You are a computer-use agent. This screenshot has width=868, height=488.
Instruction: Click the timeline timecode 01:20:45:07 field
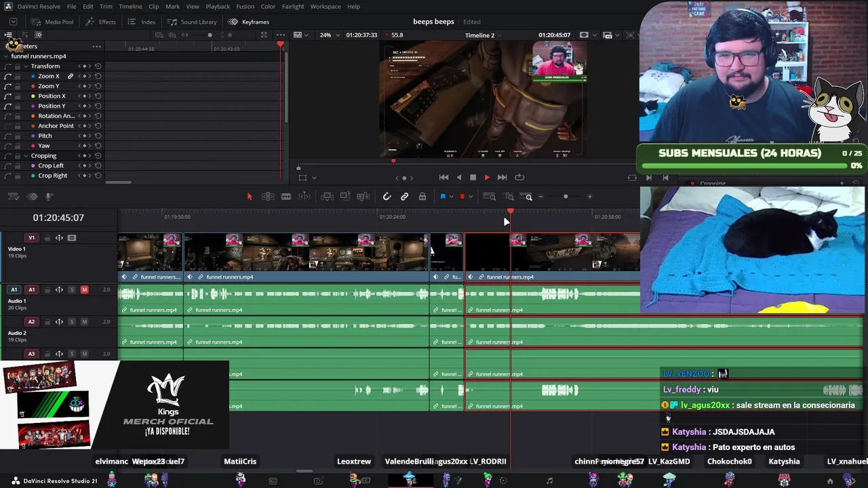click(x=58, y=218)
